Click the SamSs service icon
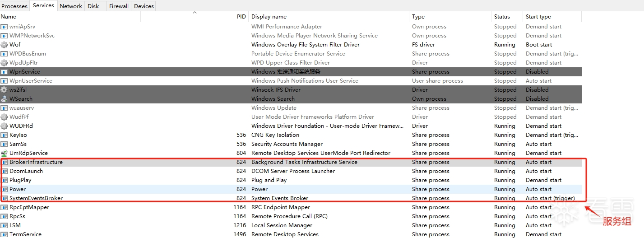This screenshot has width=644, height=238. (4, 144)
